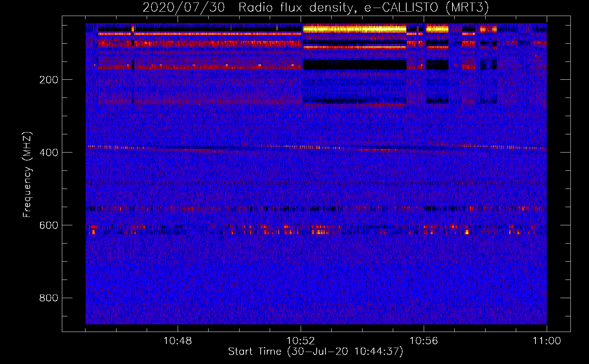Click the '800' frequency tick label
The height and width of the screenshot is (364, 589).
point(49,298)
